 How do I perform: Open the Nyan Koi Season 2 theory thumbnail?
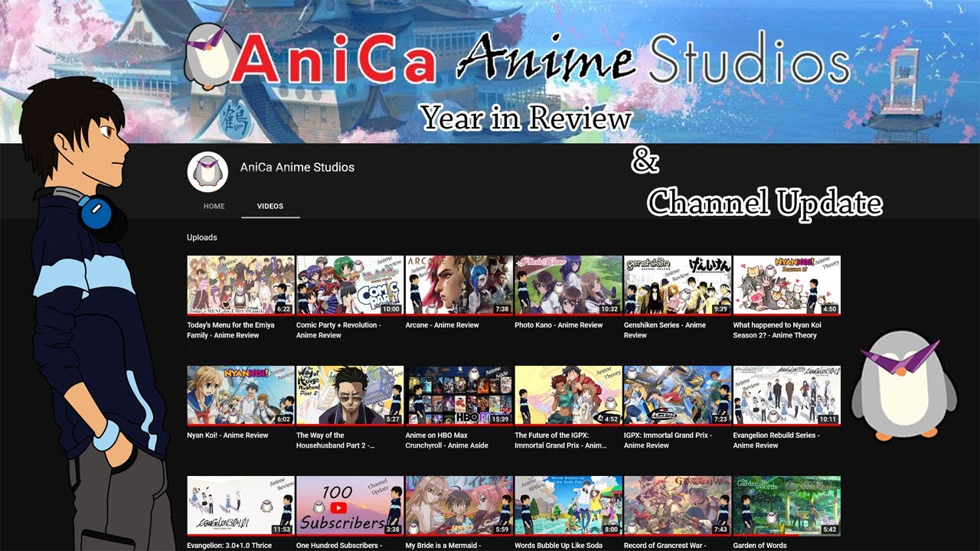coord(787,285)
